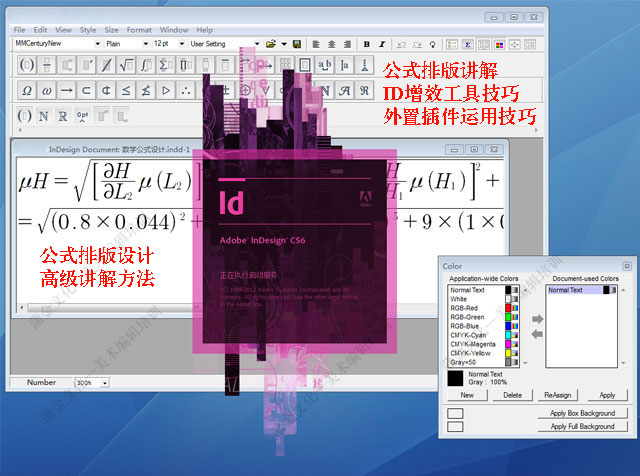Open the Help menu

click(x=204, y=30)
